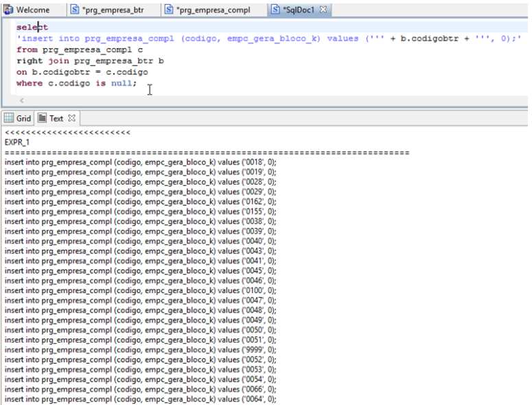532x405 pixels.
Task: Select the result row with value '0047'
Action: [141, 300]
